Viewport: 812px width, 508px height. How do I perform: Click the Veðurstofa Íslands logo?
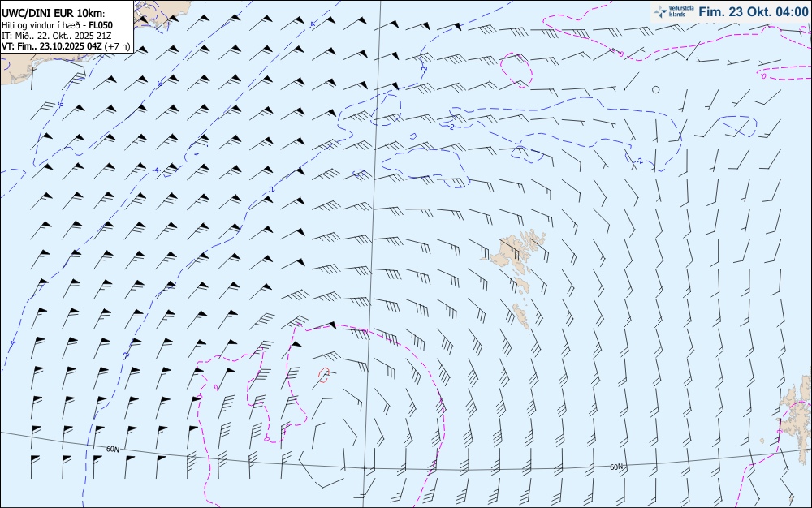(x=673, y=11)
